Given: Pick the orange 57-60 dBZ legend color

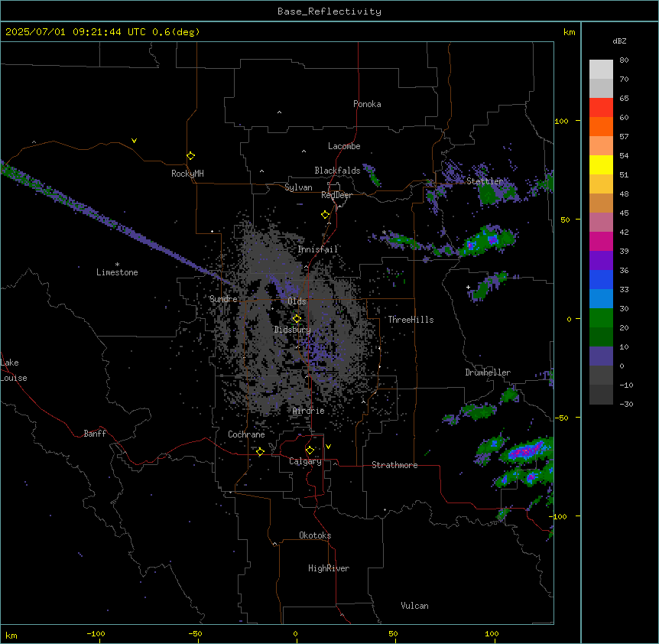Looking at the screenshot, I should click(601, 126).
